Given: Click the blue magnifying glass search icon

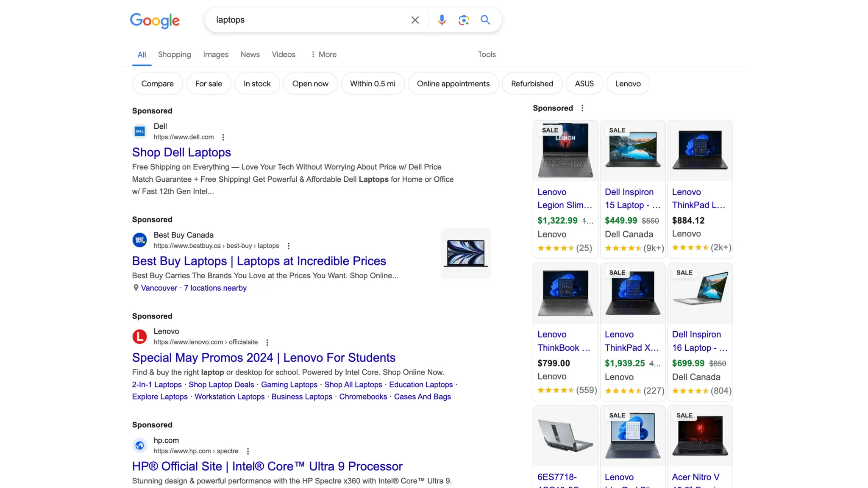Looking at the screenshot, I should [x=485, y=20].
